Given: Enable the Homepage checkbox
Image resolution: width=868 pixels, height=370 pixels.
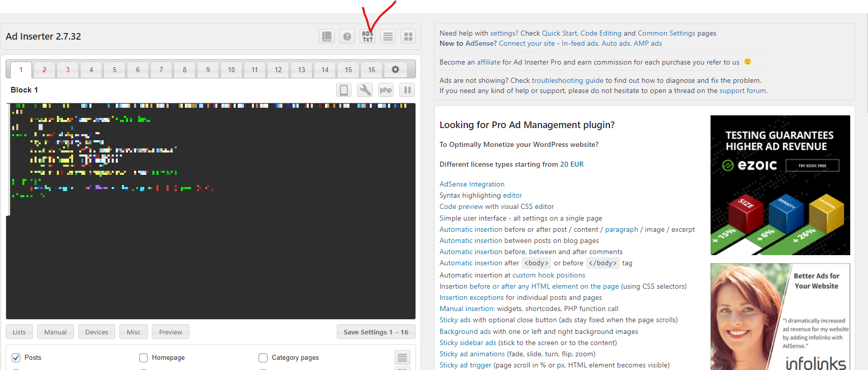Looking at the screenshot, I should click(143, 358).
